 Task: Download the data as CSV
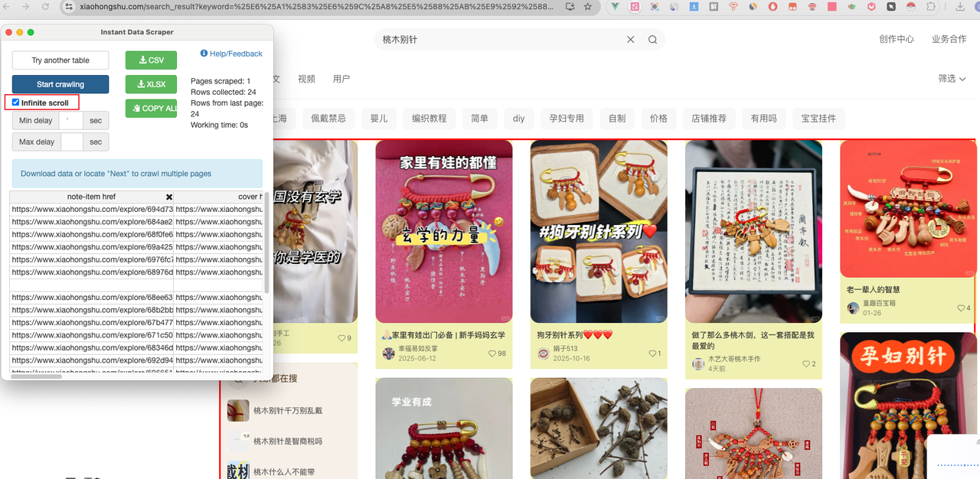pyautogui.click(x=151, y=60)
